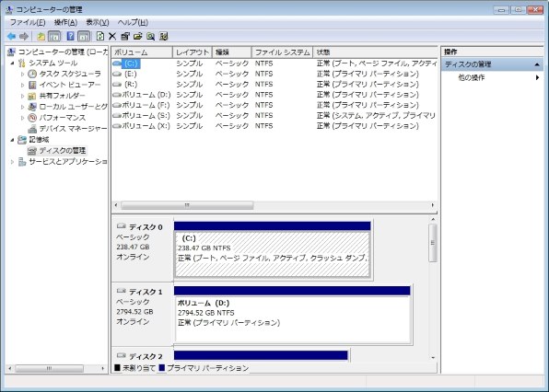Sort by the 種類 column header
The image size is (549, 392).
(x=232, y=52)
